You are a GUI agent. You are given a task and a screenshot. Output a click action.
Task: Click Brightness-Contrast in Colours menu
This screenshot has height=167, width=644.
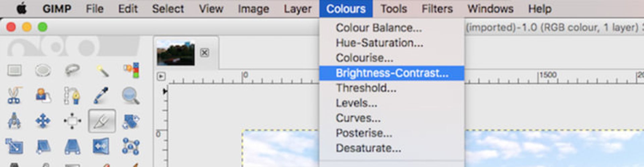[392, 73]
